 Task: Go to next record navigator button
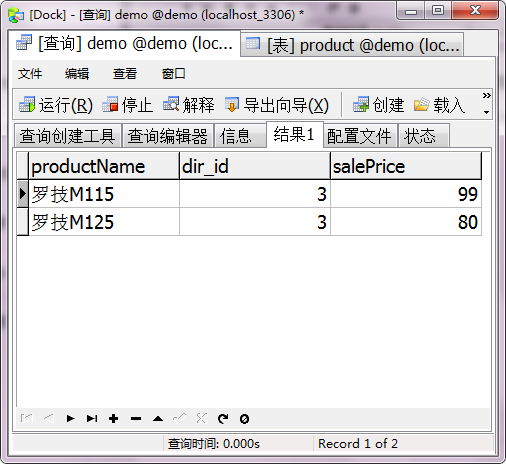[70, 418]
